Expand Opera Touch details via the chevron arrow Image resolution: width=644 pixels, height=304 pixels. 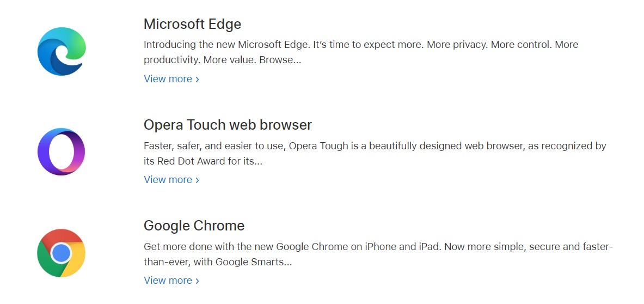pyautogui.click(x=197, y=180)
